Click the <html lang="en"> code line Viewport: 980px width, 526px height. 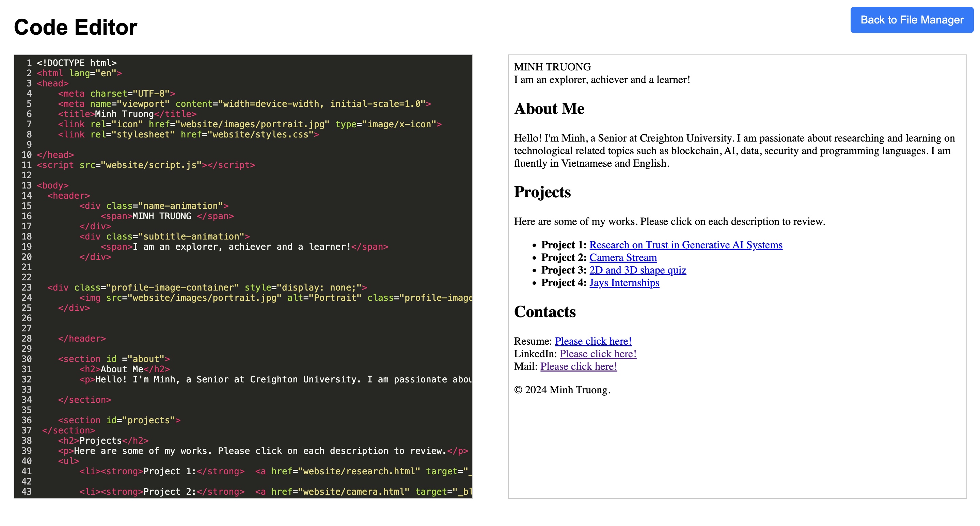79,73
